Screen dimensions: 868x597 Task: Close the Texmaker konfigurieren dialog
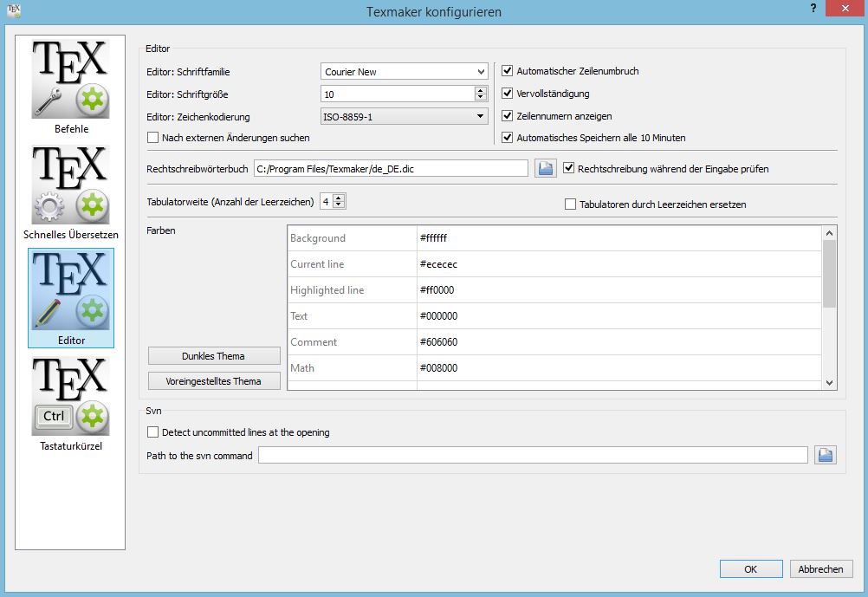point(845,9)
